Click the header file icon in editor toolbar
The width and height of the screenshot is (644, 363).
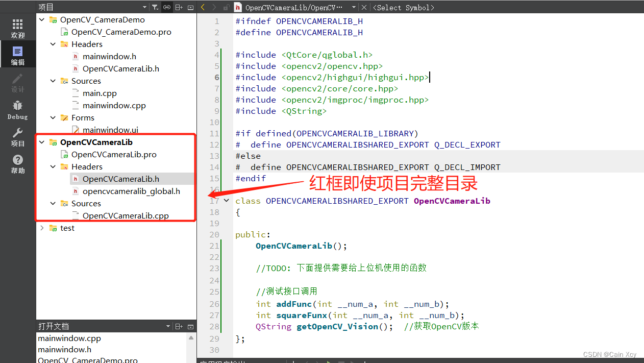(x=238, y=7)
